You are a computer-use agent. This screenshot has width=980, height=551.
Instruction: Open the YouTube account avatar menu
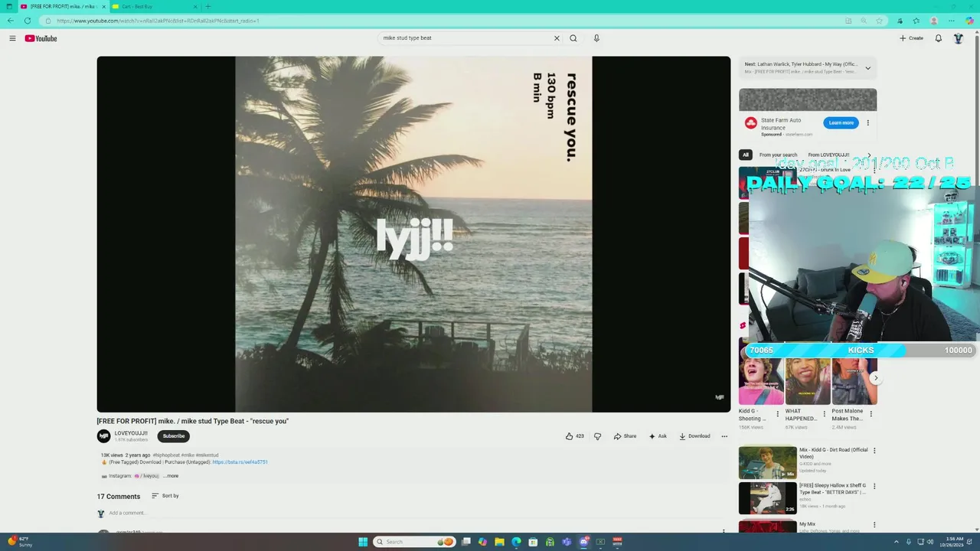coord(958,38)
